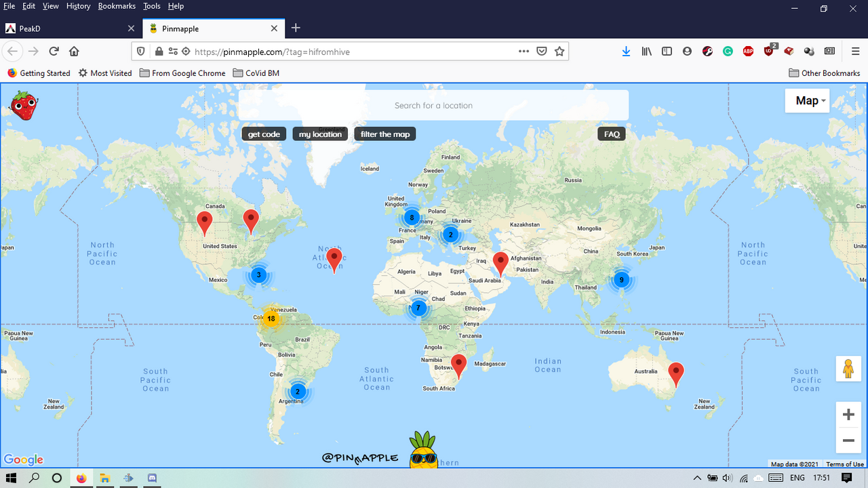Screen dimensions: 868x488
Task: Open the cluster of 8 over Western Europe
Action: tap(412, 218)
